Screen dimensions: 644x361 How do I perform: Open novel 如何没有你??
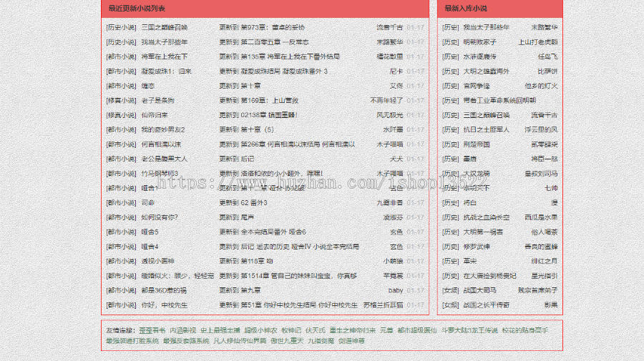tap(160, 217)
